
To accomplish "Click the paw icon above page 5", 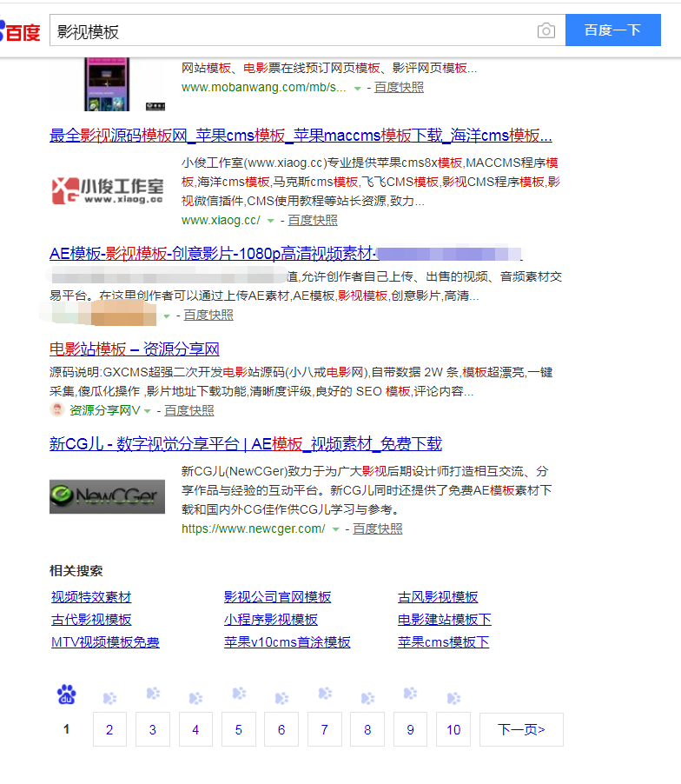I will 240,694.
